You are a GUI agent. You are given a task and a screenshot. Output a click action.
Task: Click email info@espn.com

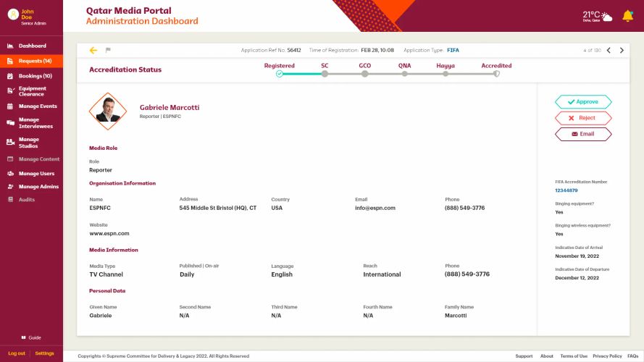point(375,208)
